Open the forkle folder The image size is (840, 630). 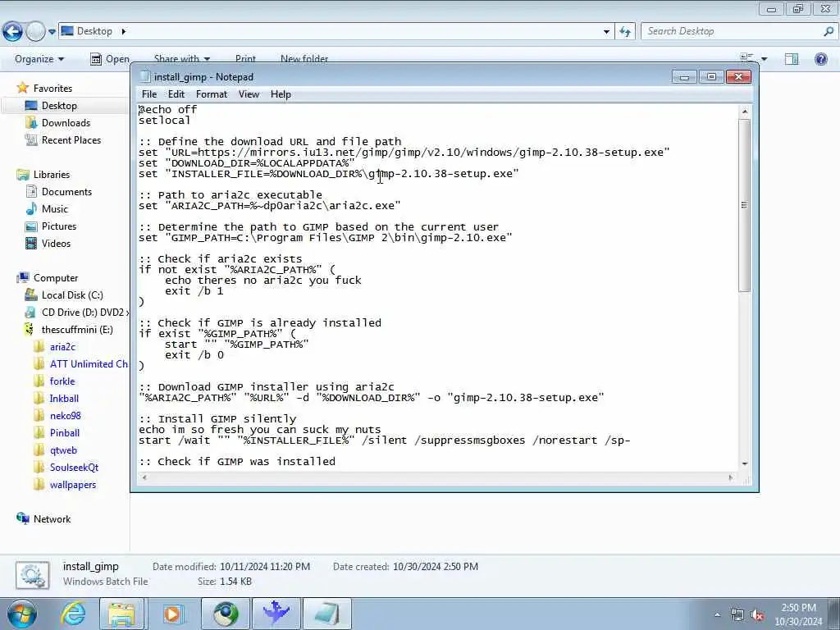tap(62, 381)
